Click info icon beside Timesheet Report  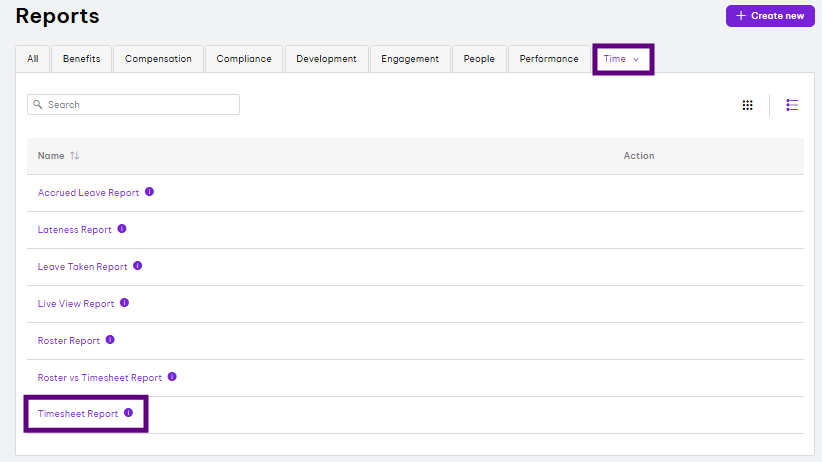(128, 413)
